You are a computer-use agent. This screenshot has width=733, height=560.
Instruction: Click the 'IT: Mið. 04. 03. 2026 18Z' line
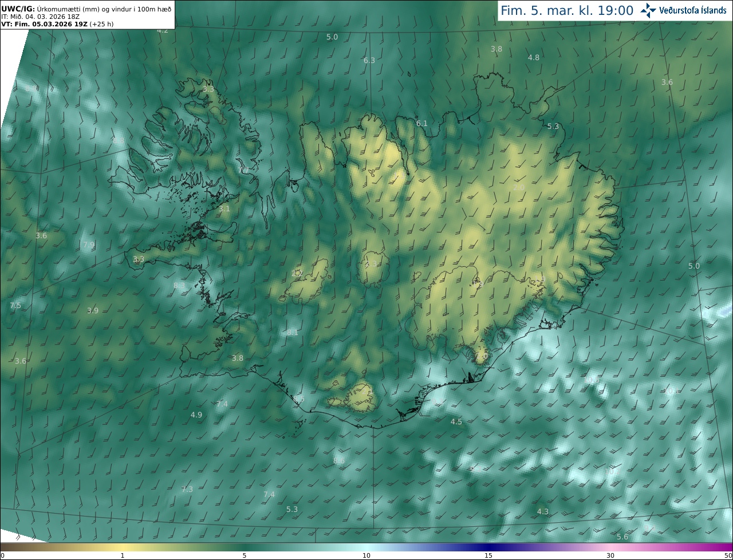click(x=40, y=17)
